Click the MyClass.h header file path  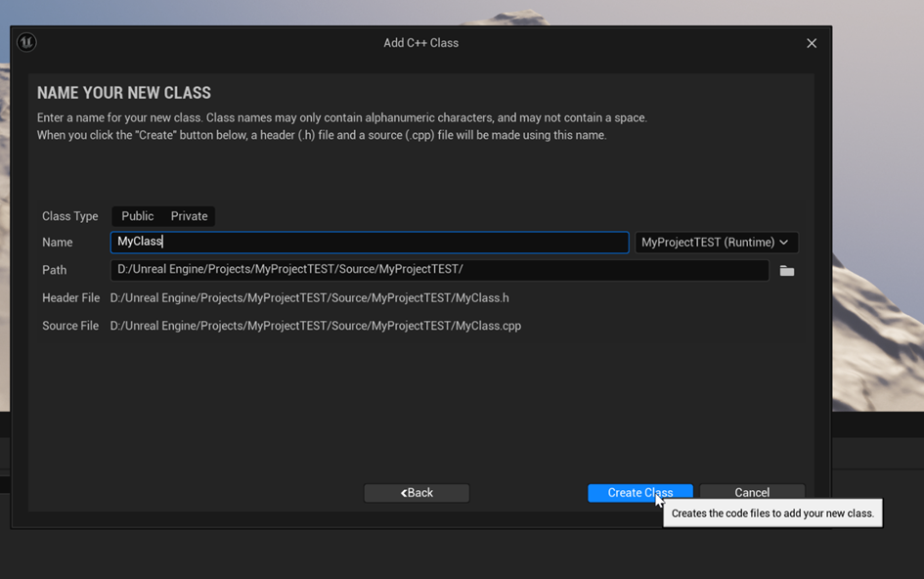(309, 298)
